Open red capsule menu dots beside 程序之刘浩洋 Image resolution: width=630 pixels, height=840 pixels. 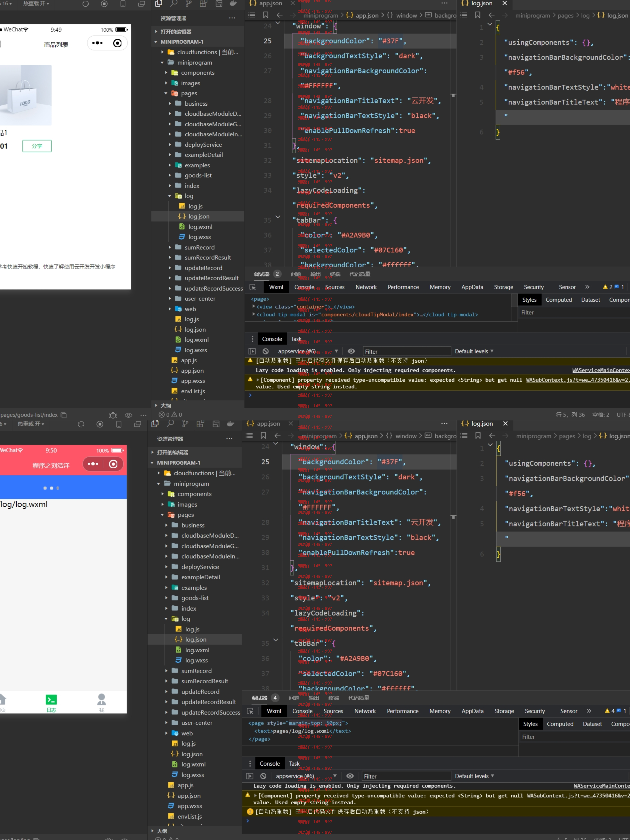tap(93, 464)
